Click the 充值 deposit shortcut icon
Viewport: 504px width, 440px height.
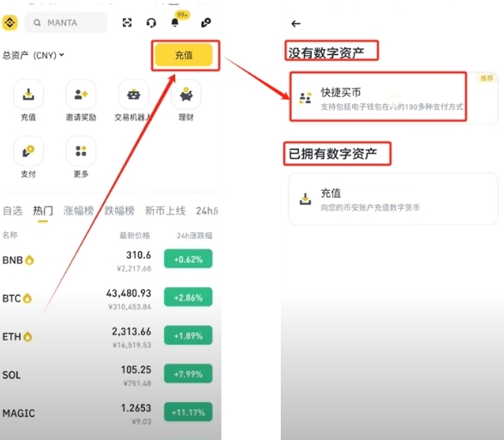(28, 95)
